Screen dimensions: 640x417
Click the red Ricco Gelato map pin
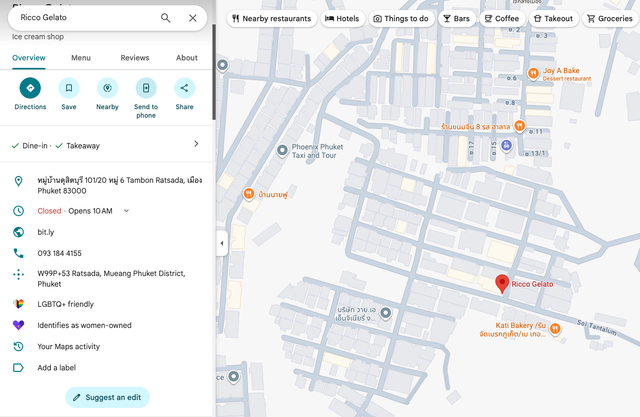(502, 284)
